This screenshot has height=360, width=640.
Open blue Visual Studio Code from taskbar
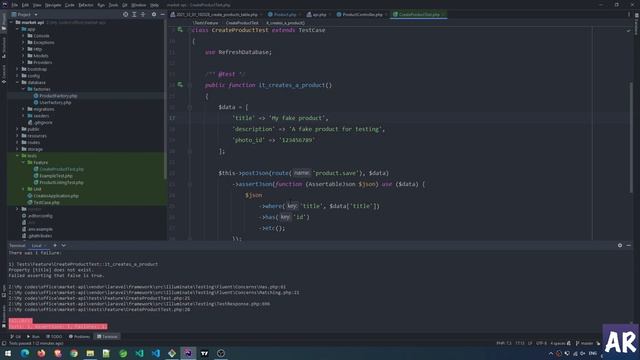point(156,353)
